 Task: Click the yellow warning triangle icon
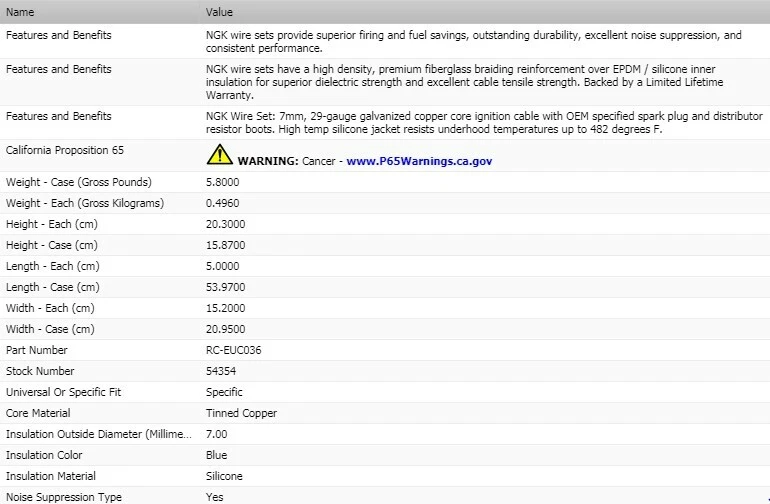(x=220, y=154)
